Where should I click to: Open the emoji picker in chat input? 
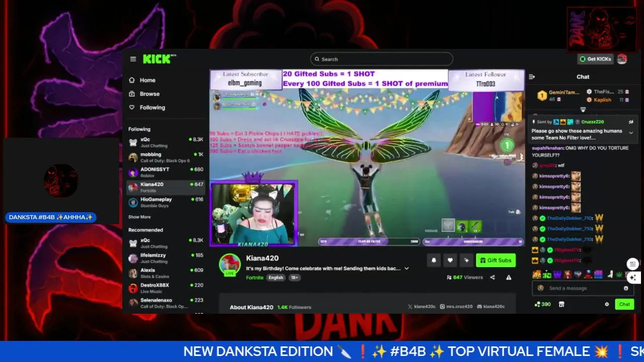click(x=626, y=288)
